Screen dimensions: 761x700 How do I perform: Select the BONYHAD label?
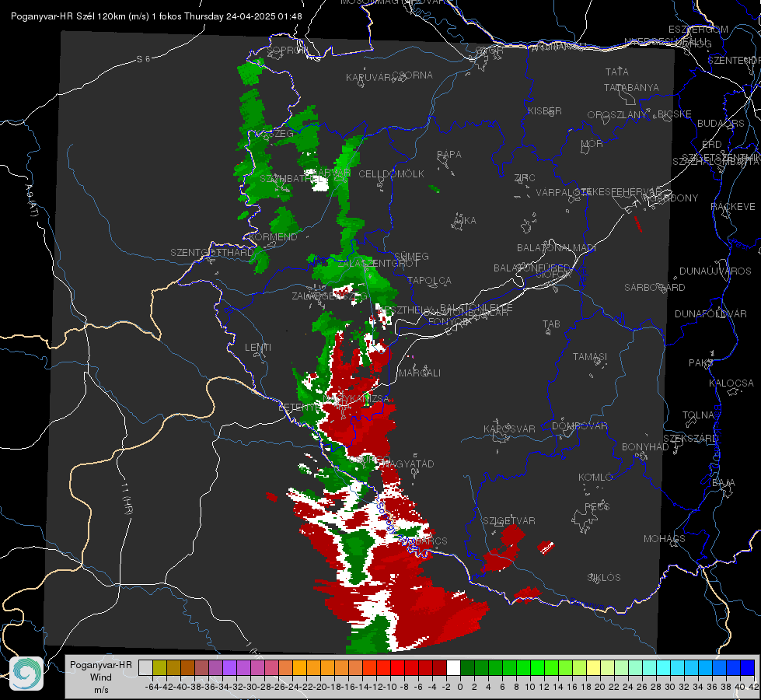coord(645,447)
